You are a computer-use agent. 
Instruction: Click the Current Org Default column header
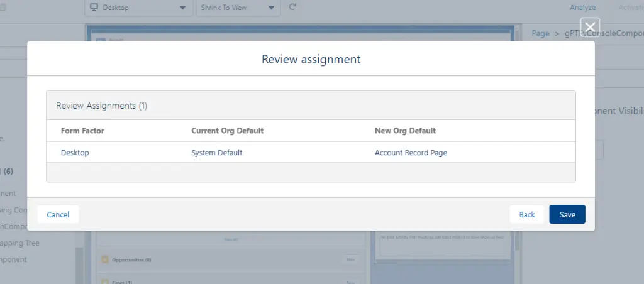coord(227,131)
